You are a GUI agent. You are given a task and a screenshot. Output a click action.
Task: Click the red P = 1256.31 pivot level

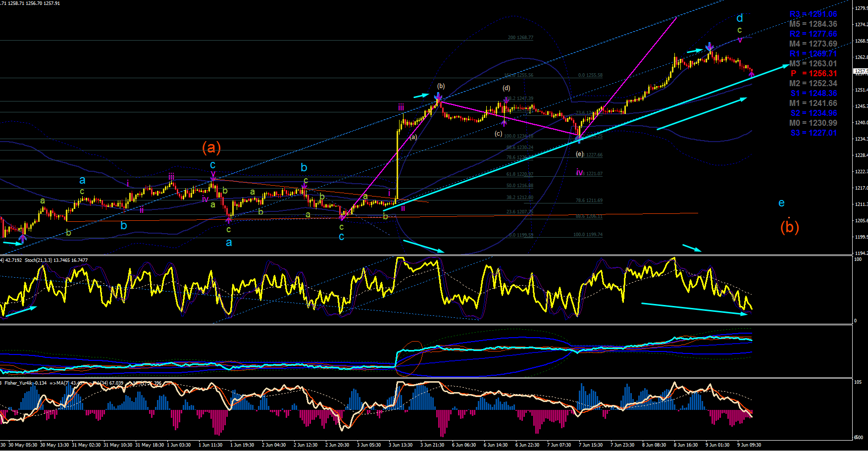[x=813, y=73]
